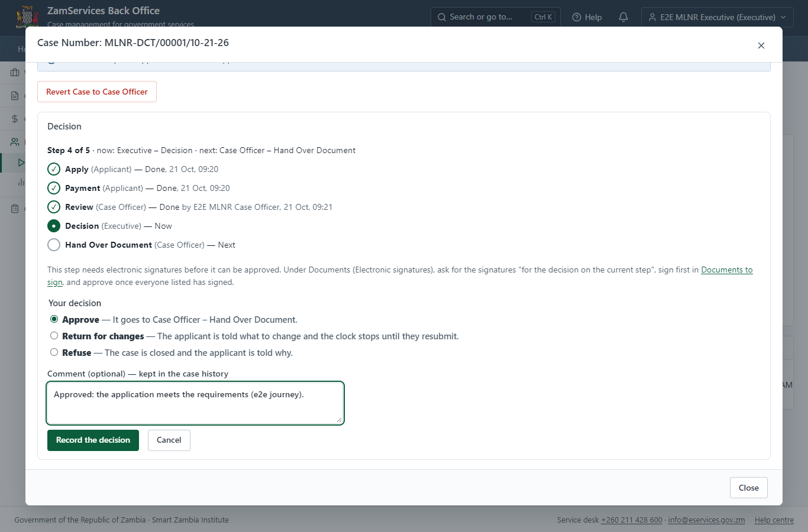Click the Close button in the dialog footer
The width and height of the screenshot is (808, 532).
749,488
